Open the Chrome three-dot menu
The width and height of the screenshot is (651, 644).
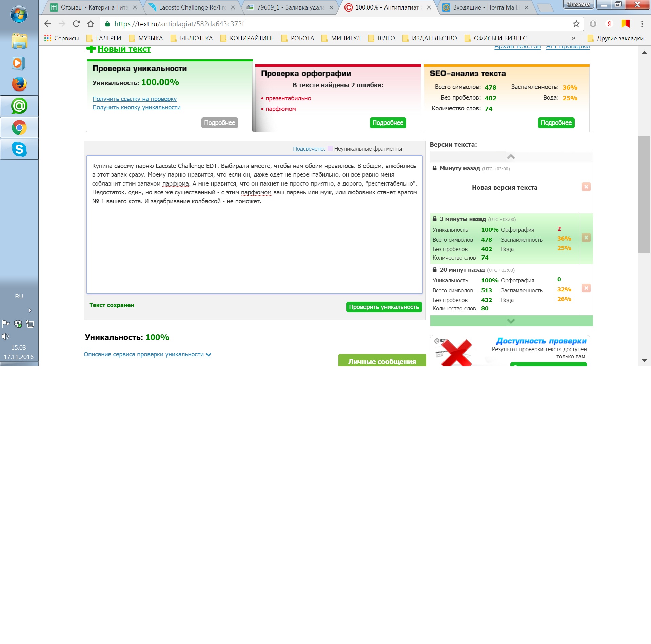click(642, 24)
